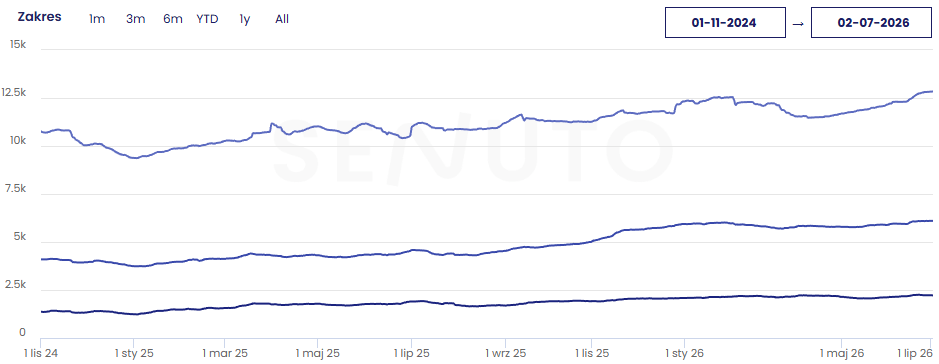The image size is (939, 364).
Task: Switch range to YTD
Action: pos(207,19)
